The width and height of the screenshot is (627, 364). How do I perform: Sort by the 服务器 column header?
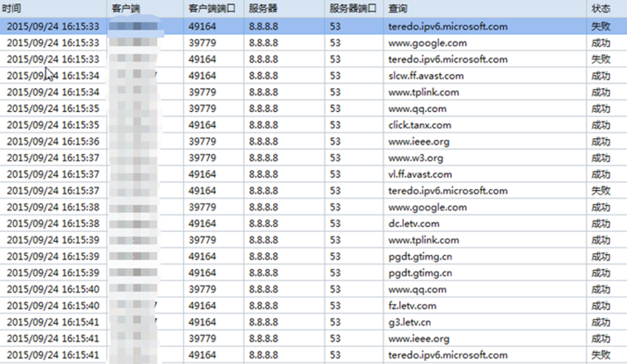284,9
